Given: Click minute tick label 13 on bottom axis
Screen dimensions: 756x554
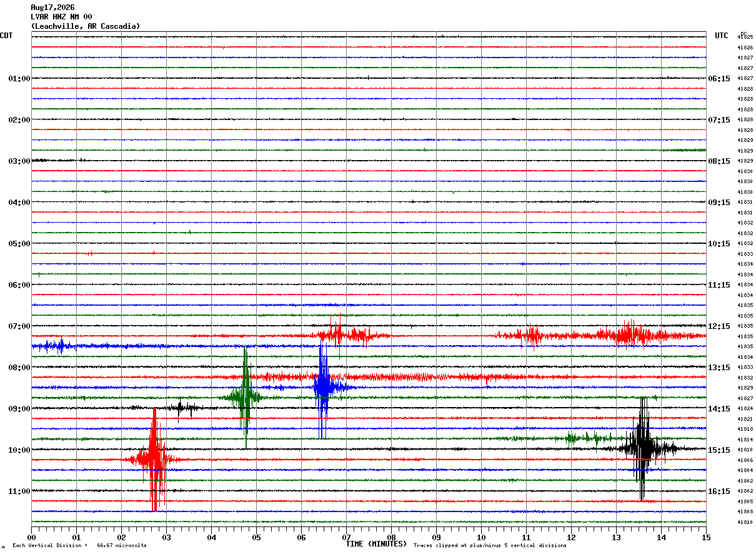Looking at the screenshot, I should tap(616, 538).
